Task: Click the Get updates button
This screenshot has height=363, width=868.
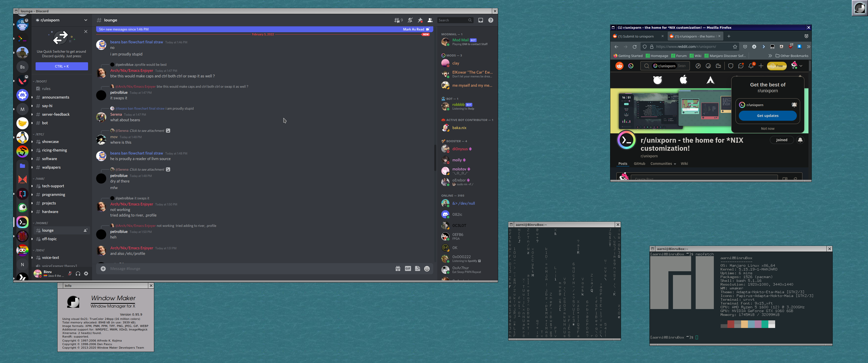Action: tap(768, 115)
